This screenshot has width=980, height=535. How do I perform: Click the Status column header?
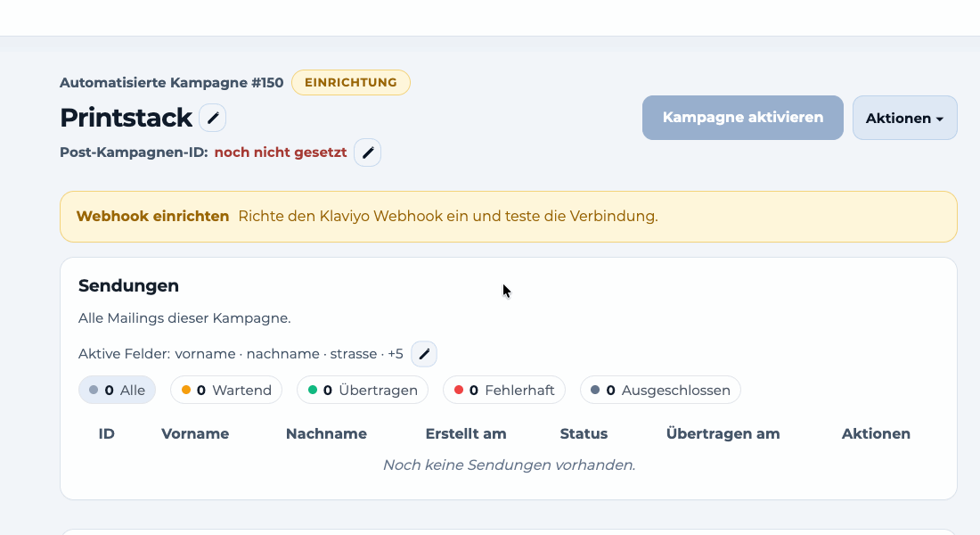click(584, 433)
